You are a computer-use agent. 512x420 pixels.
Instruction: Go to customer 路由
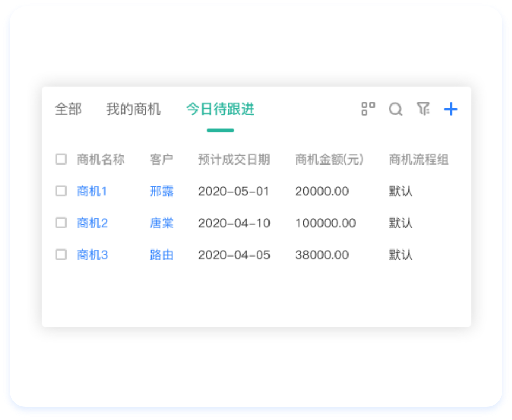pyautogui.click(x=161, y=255)
